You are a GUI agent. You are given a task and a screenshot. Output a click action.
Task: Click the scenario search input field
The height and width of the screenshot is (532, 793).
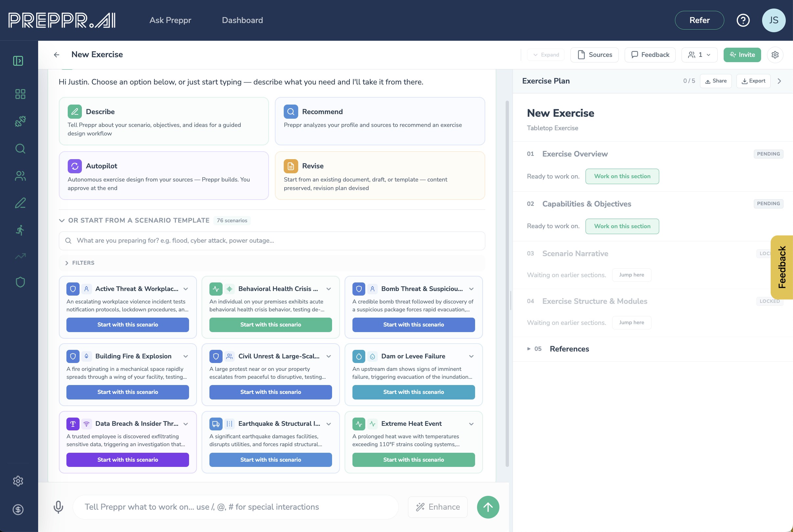point(271,241)
